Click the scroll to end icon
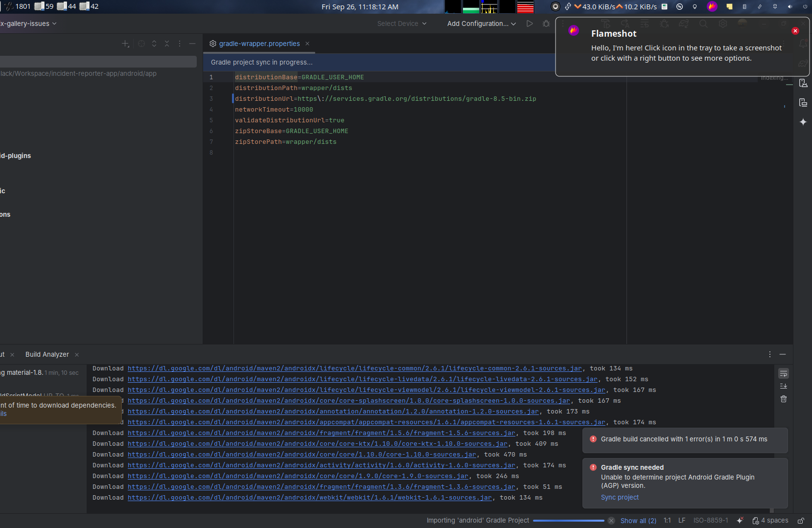The image size is (812, 528). pos(784,386)
